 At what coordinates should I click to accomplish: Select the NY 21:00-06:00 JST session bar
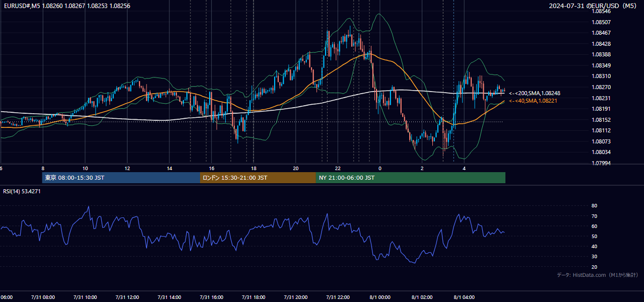pos(411,178)
